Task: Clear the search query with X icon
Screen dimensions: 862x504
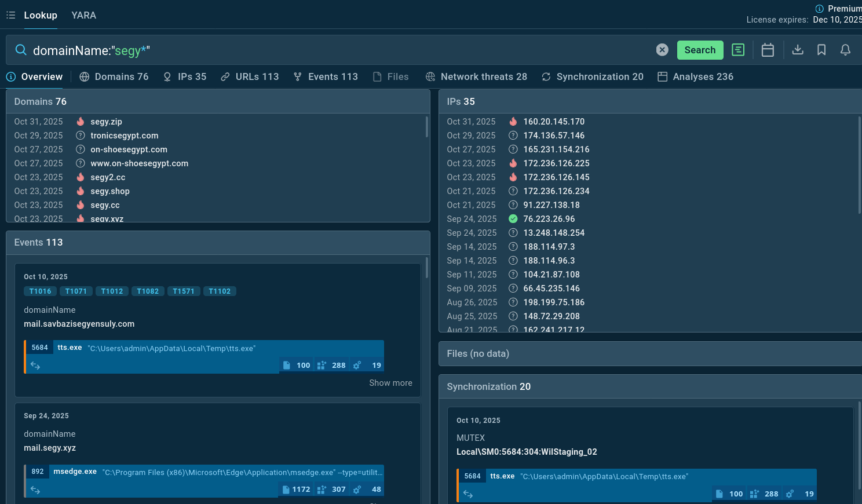Action: (662, 50)
